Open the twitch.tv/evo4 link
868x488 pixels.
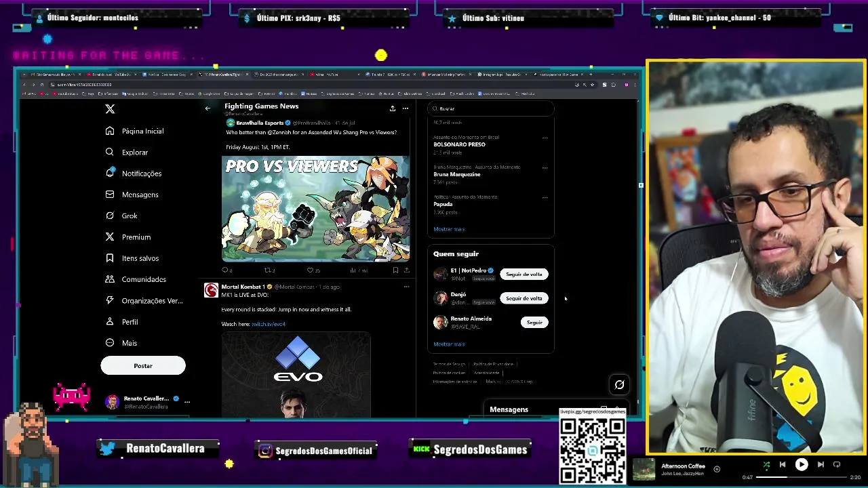pyautogui.click(x=269, y=324)
